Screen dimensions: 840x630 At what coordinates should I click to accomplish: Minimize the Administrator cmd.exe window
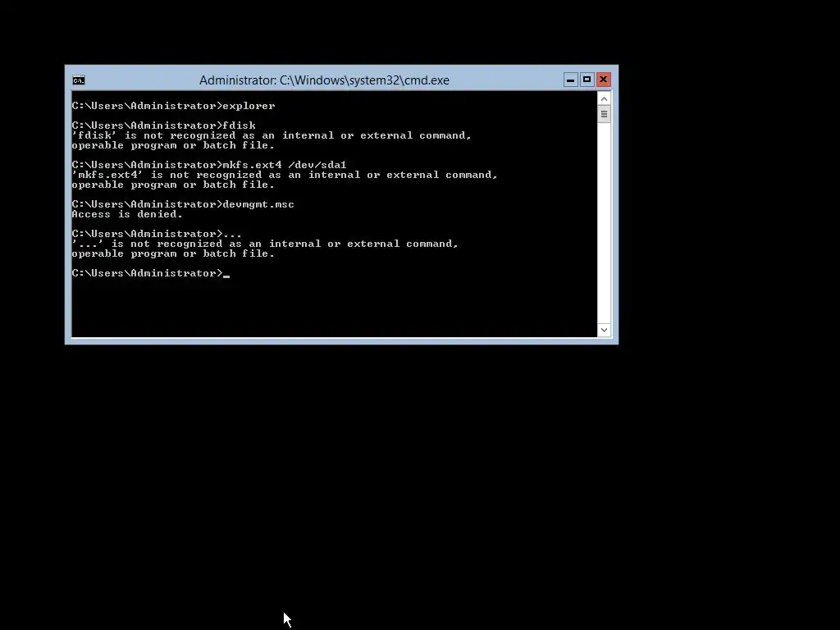coord(571,80)
